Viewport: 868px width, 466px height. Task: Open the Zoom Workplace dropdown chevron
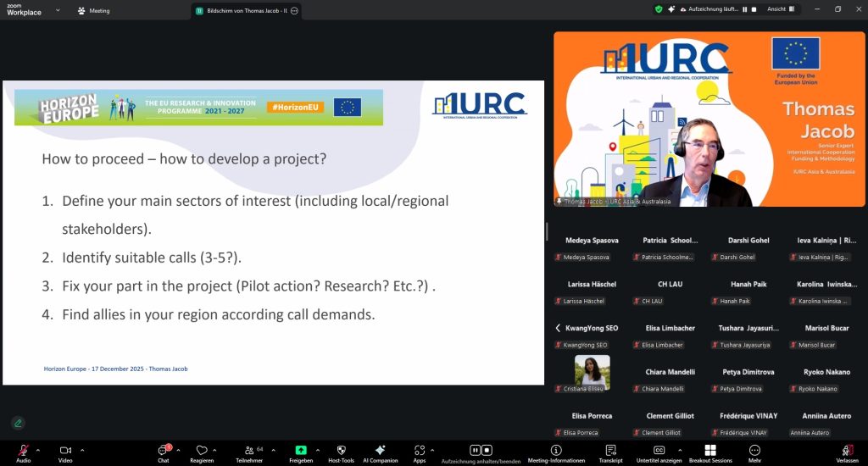[57, 10]
